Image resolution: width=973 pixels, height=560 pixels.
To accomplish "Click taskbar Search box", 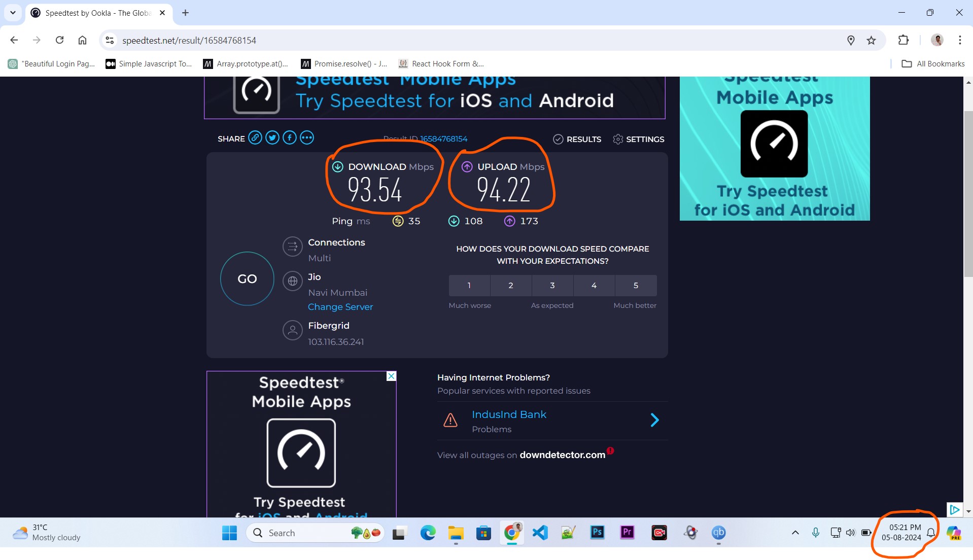I will (315, 533).
